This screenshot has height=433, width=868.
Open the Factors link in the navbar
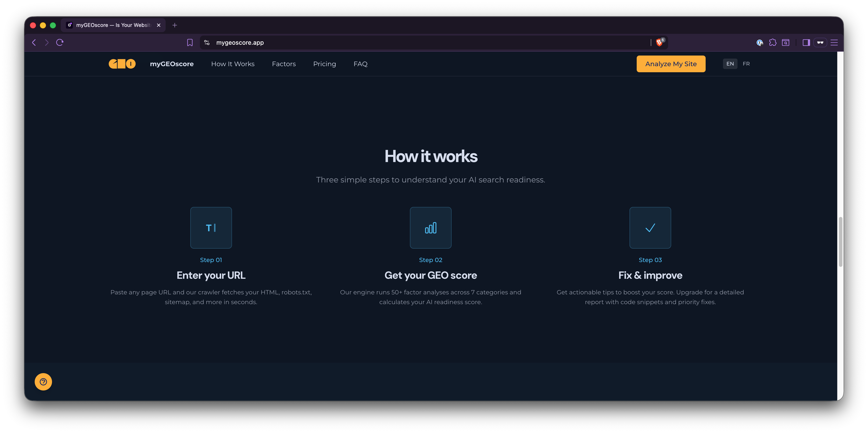[284, 64]
